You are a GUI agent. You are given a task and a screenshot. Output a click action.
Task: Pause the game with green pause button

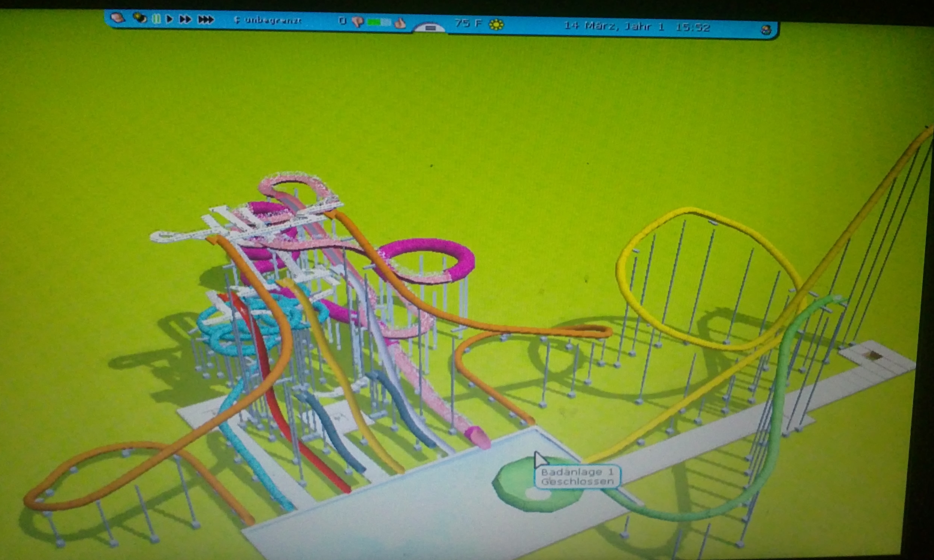point(156,18)
